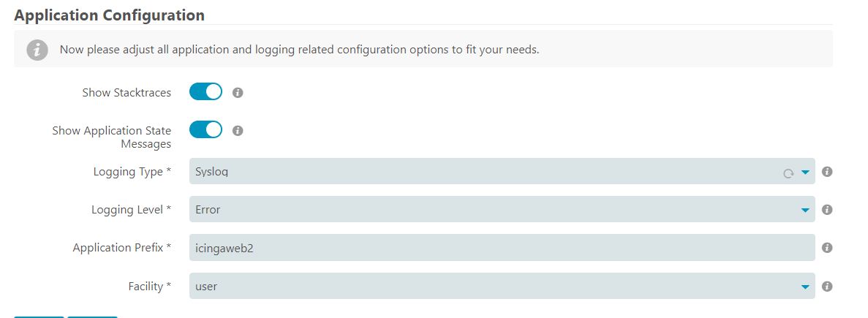Click the large info icon in the notice banner

tap(37, 50)
